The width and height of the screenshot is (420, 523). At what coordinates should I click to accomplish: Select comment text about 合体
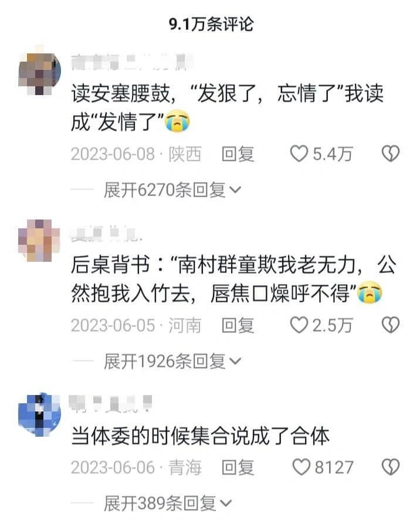(201, 436)
